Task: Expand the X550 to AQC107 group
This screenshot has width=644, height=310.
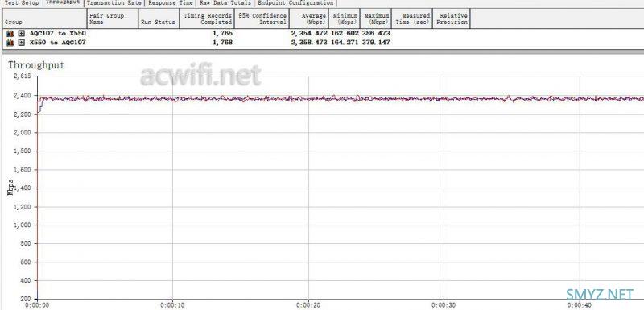Action: click(22, 43)
